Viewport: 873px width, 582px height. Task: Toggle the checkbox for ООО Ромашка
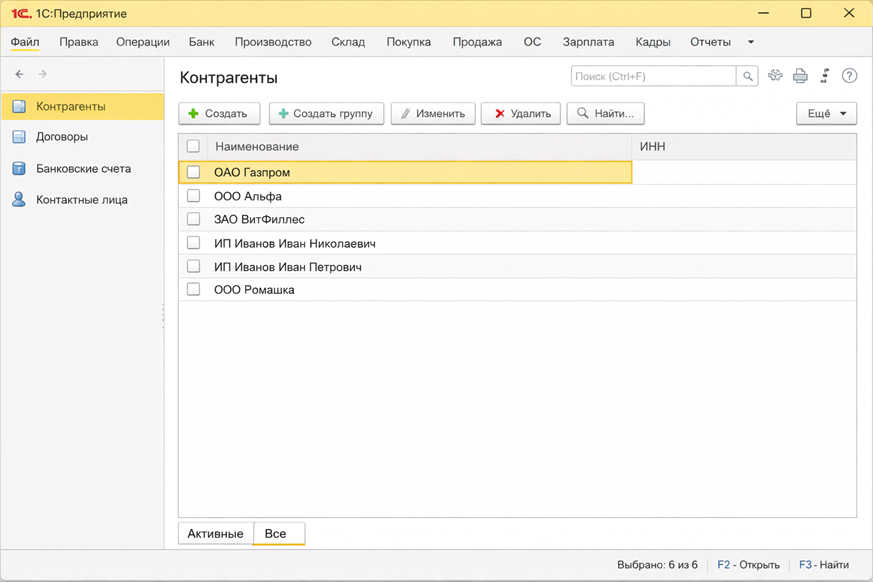click(194, 290)
